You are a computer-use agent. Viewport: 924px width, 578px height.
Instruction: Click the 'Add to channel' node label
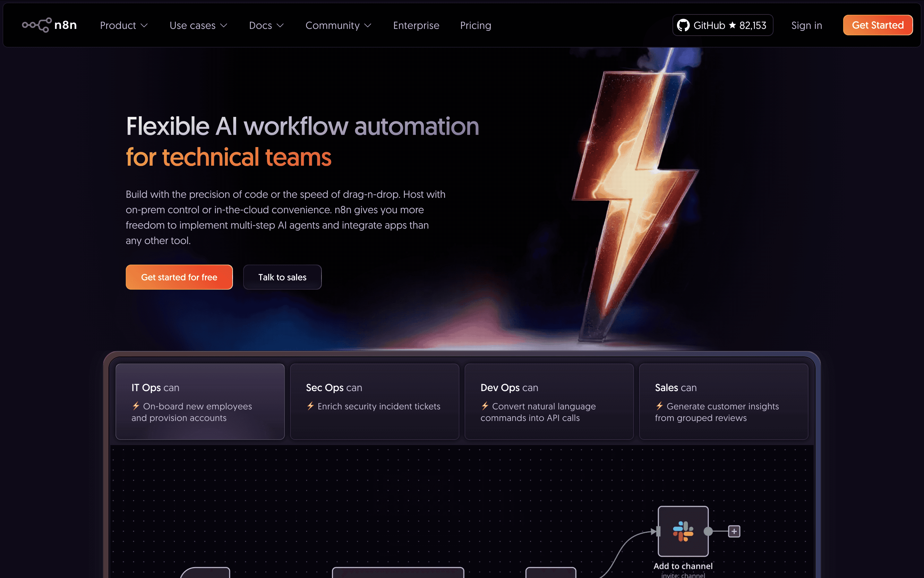pyautogui.click(x=683, y=566)
